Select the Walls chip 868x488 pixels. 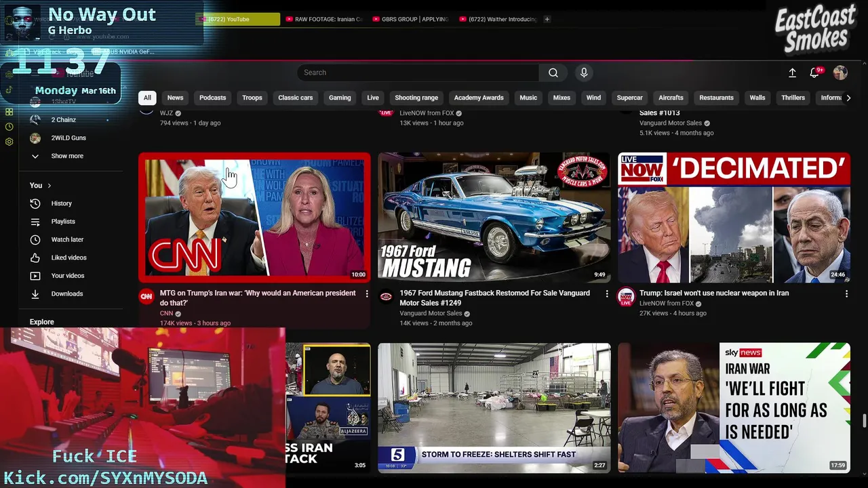click(757, 98)
